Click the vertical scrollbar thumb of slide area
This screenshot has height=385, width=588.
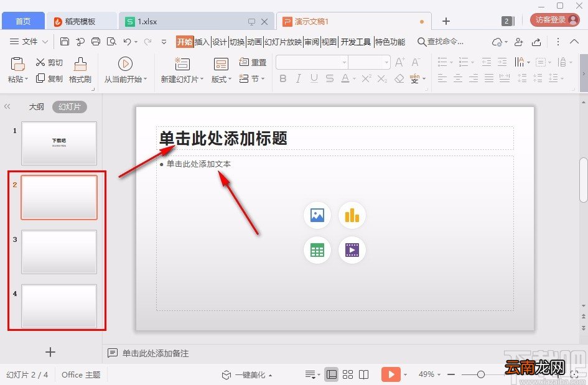tap(583, 181)
